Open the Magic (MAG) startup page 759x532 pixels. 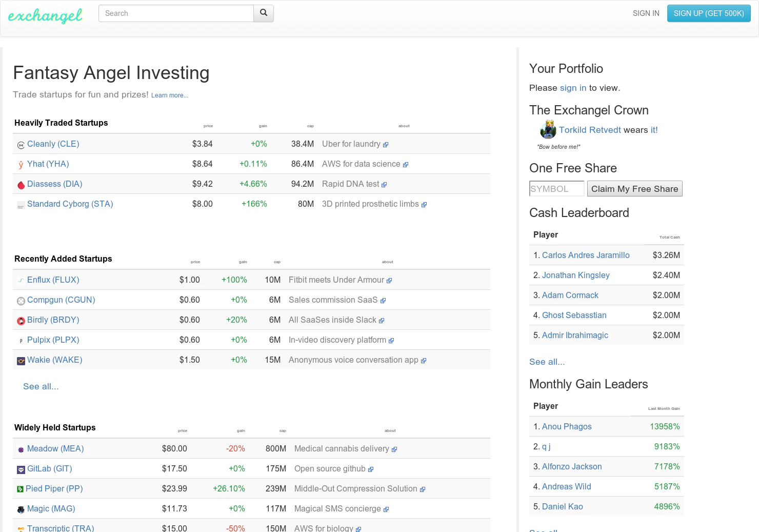click(51, 509)
